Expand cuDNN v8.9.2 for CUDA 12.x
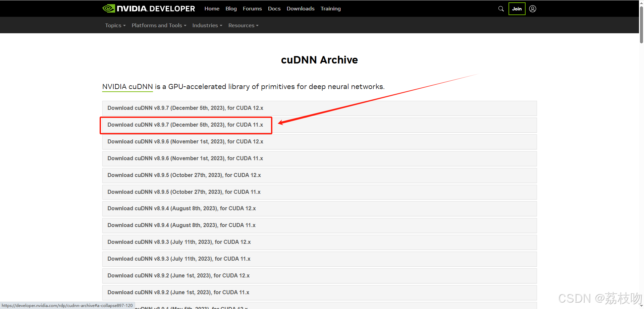 pos(319,276)
